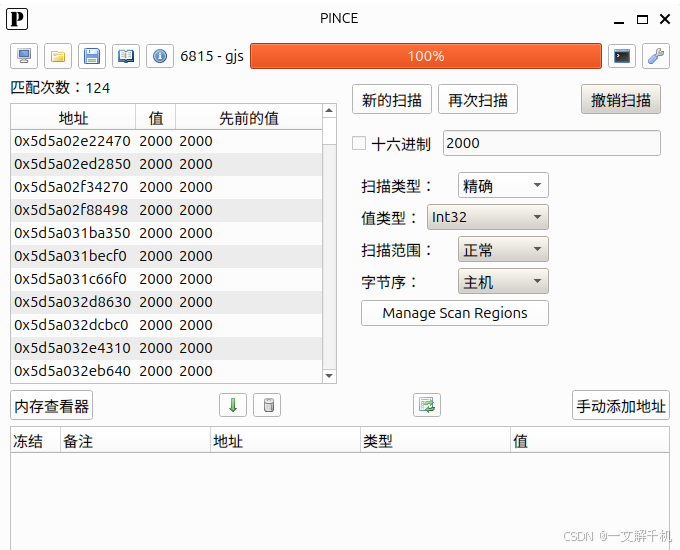Select result row 0x5d5a02ed2850
The height and width of the screenshot is (550, 680).
tap(167, 164)
